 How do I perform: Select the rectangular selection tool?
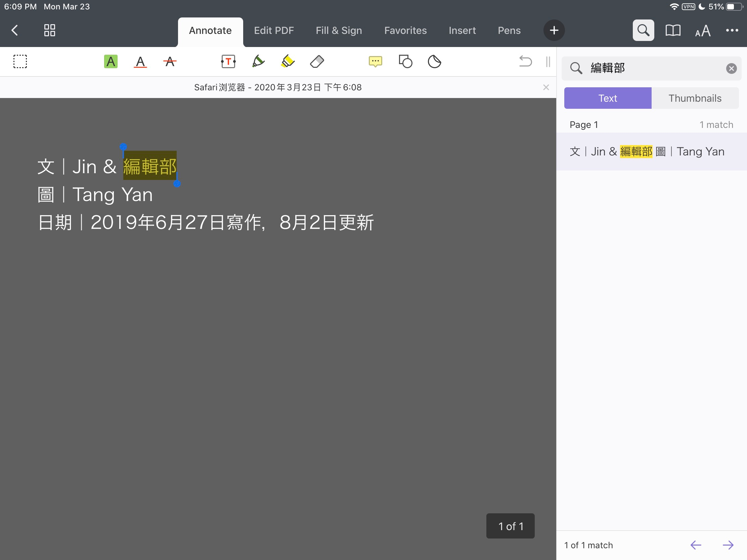(20, 62)
